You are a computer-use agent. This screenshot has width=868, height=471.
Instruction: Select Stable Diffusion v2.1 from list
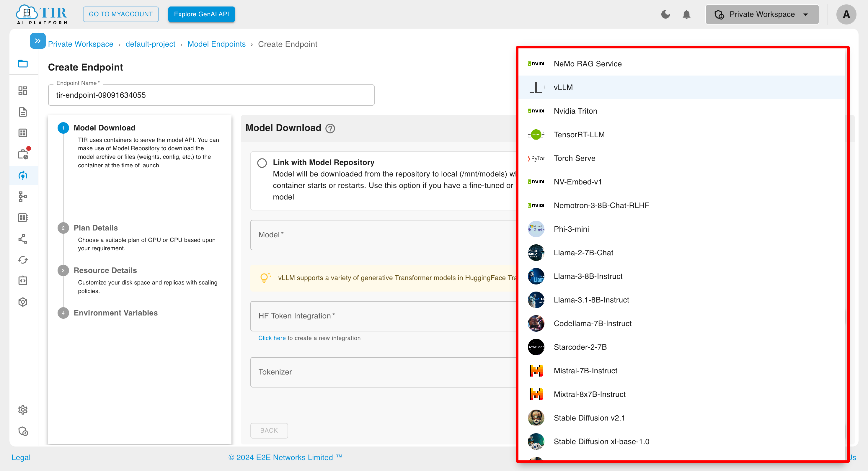(x=589, y=418)
